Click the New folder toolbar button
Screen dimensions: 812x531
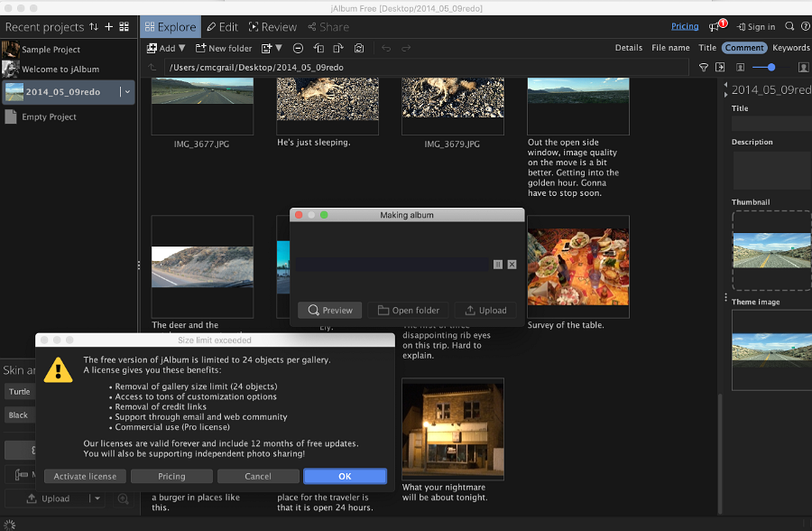(224, 48)
